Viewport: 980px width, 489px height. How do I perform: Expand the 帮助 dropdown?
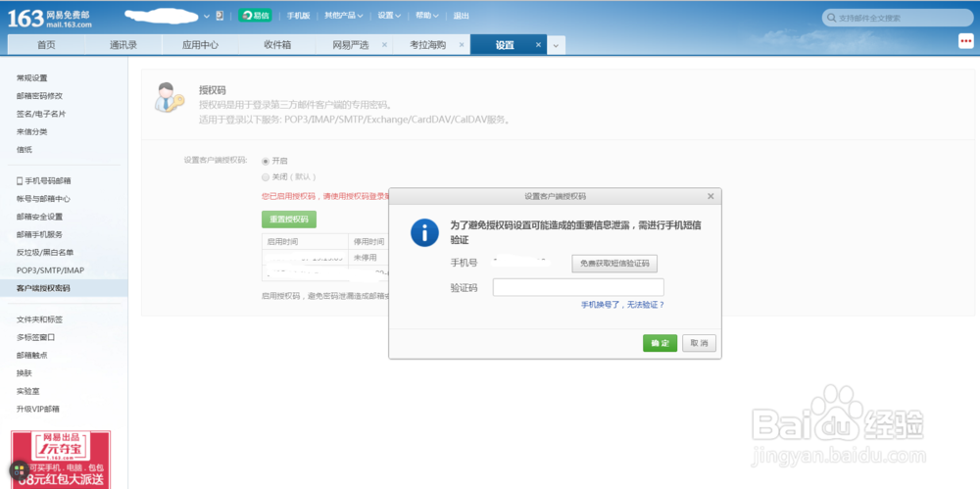pyautogui.click(x=427, y=17)
